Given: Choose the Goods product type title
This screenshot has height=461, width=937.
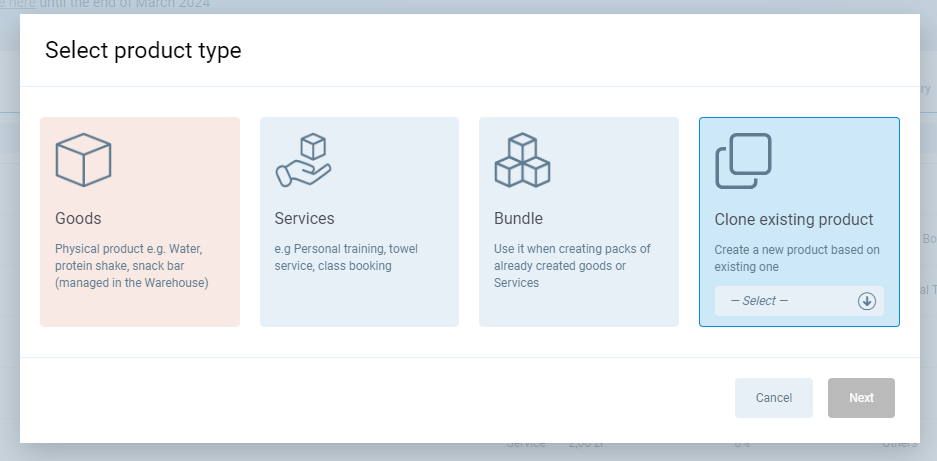Looking at the screenshot, I should click(x=78, y=218).
